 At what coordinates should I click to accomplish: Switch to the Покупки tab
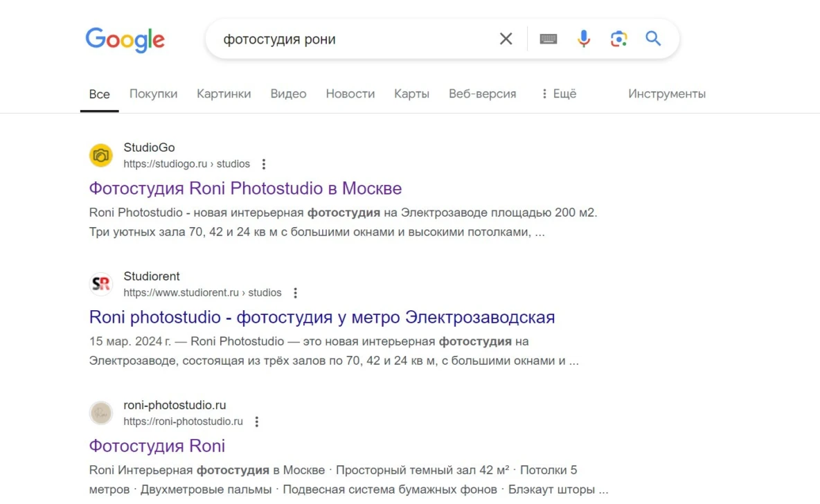153,93
